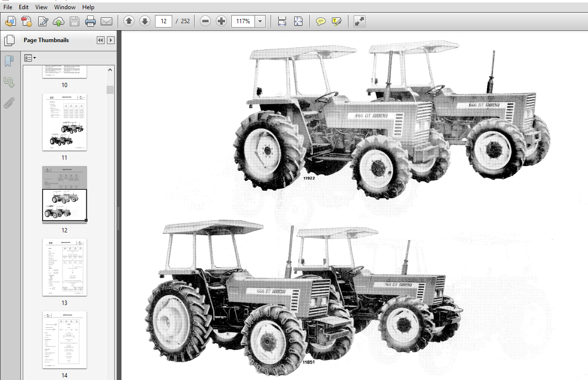Click the Print icon
The width and height of the screenshot is (588, 380).
[90, 21]
